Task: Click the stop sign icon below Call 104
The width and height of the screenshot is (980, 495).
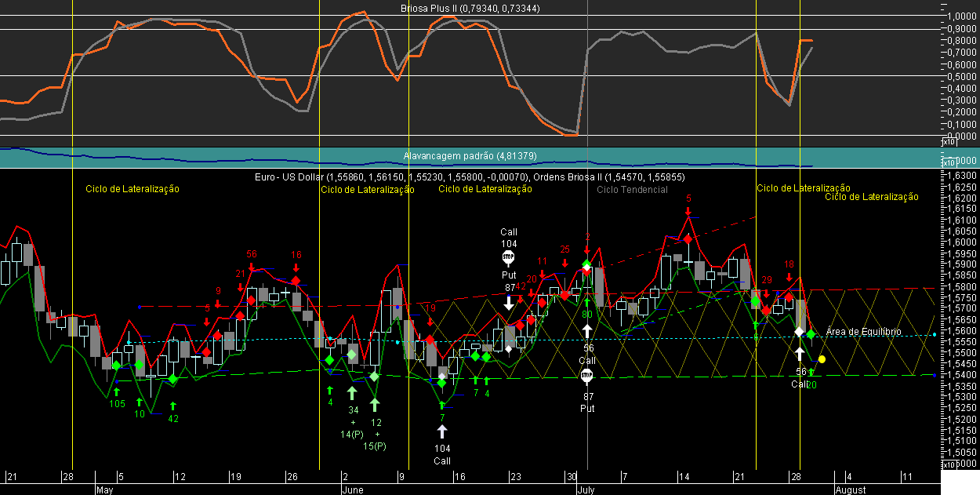Action: [x=508, y=257]
